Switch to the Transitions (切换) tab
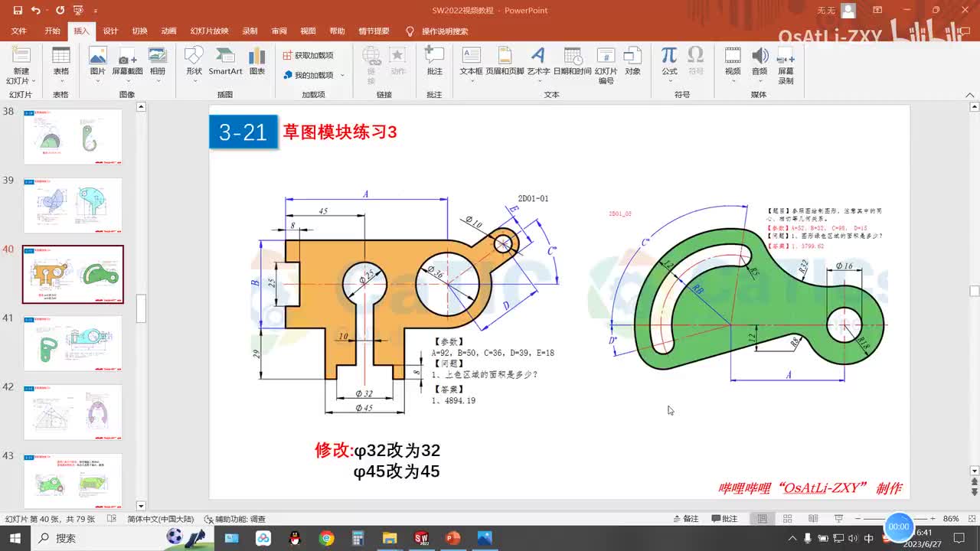The height and width of the screenshot is (551, 980). click(x=139, y=31)
